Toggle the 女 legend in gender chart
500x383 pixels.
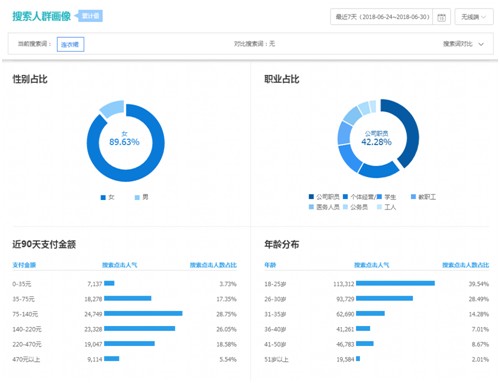click(108, 197)
